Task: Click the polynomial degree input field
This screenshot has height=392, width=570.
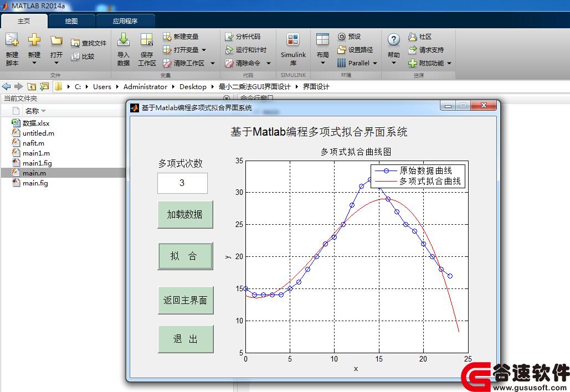Action: click(182, 183)
